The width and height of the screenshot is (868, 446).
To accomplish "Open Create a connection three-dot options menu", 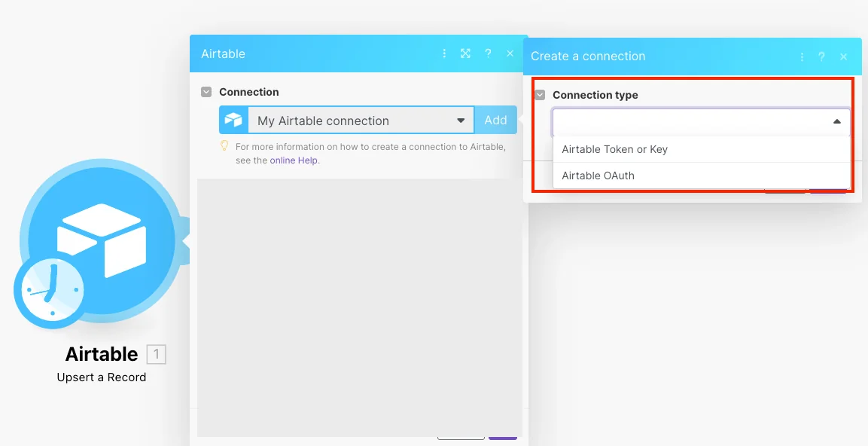I will (x=802, y=57).
